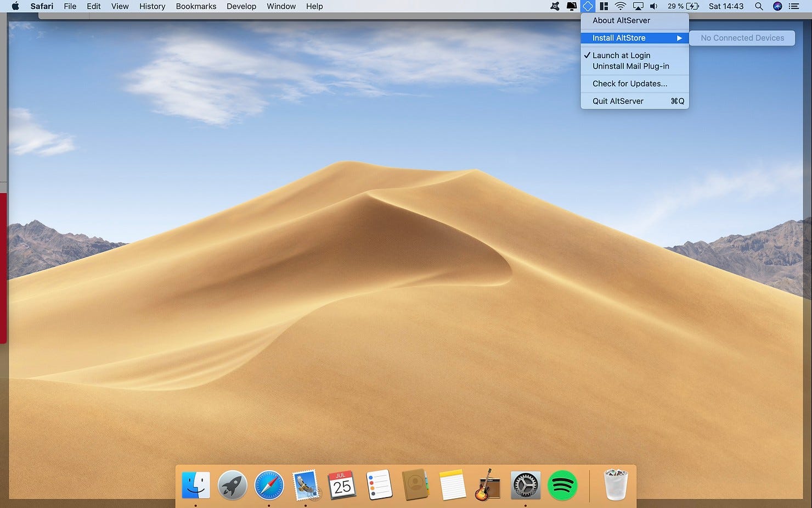Viewport: 812px width, 508px height.
Task: Open Safari compass in the Dock
Action: point(269,485)
